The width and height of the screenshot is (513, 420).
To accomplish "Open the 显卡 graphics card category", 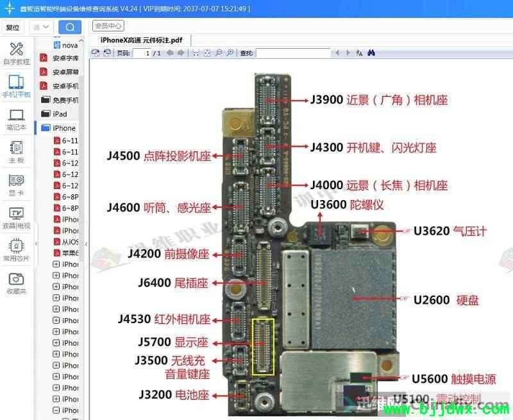I will coord(17,185).
